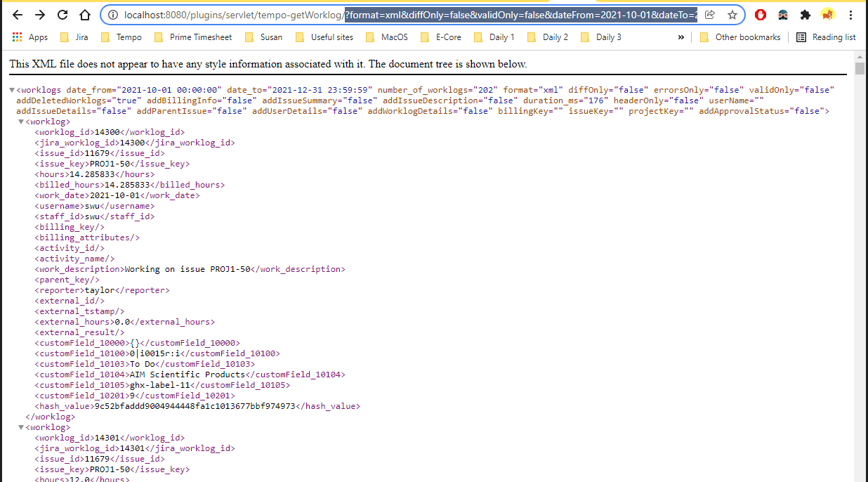Image resolution: width=868 pixels, height=482 pixels.
Task: Open Chrome's three-dot menu
Action: coord(852,14)
